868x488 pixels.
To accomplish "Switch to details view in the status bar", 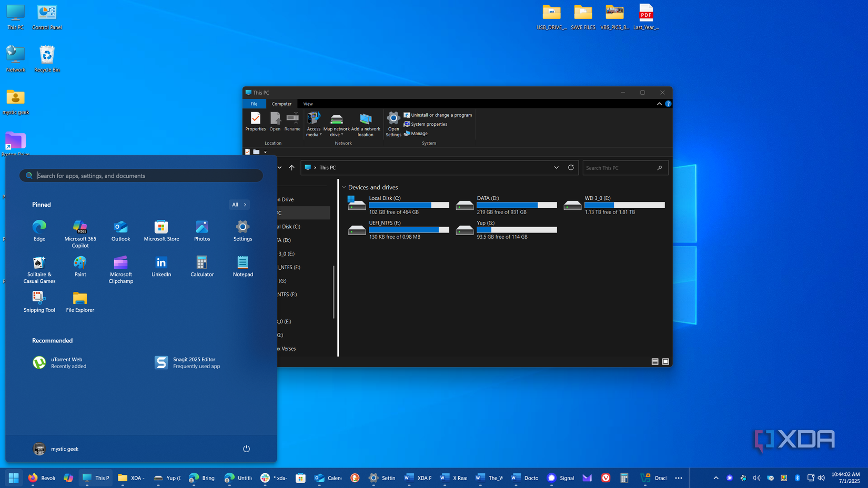I will pyautogui.click(x=655, y=361).
